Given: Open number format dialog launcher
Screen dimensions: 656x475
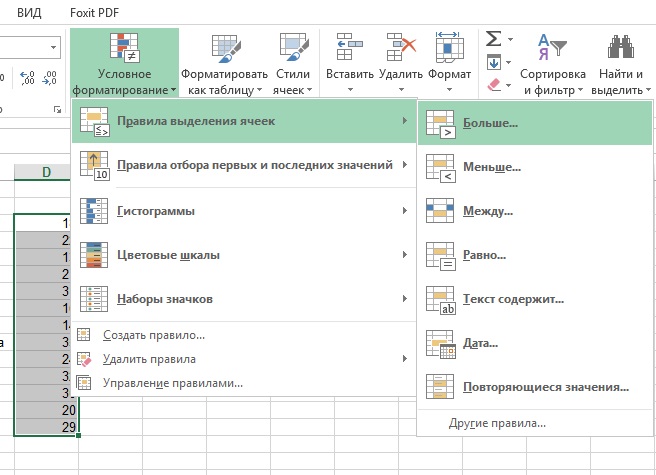Looking at the screenshot, I should 57,110.
